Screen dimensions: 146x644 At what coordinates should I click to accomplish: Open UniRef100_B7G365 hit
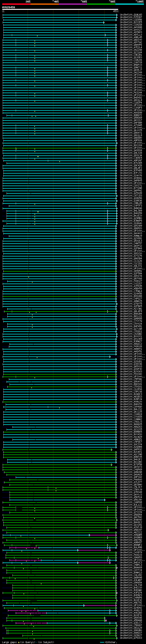(131, 163)
